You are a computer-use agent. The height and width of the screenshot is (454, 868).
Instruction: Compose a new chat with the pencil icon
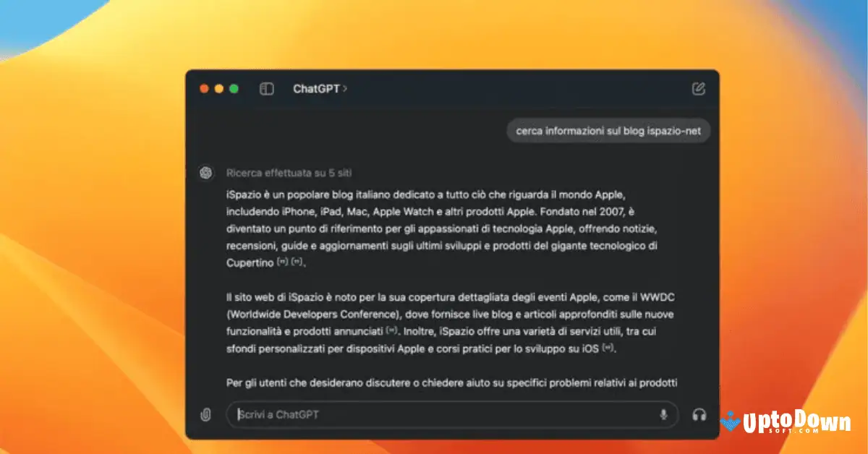pos(697,87)
